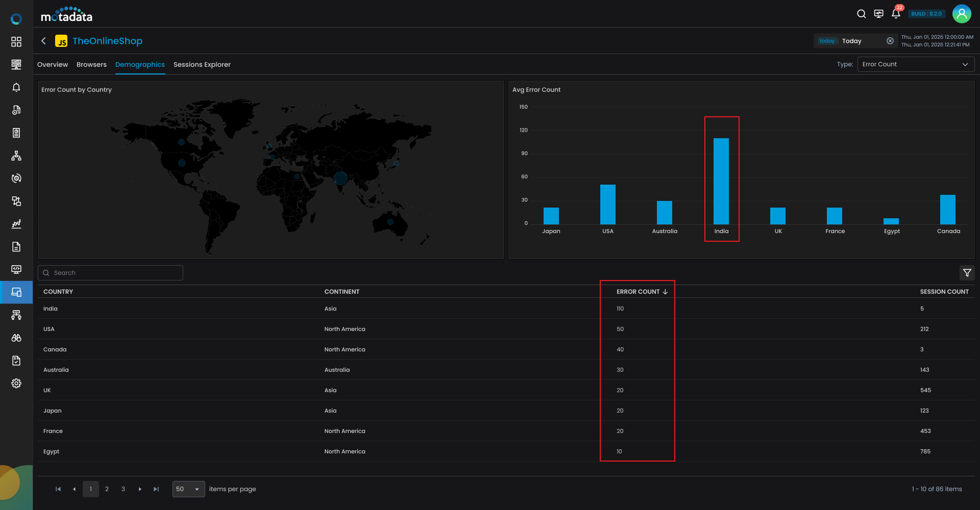
Task: Expand the Type Error Count dropdown
Action: tap(916, 64)
